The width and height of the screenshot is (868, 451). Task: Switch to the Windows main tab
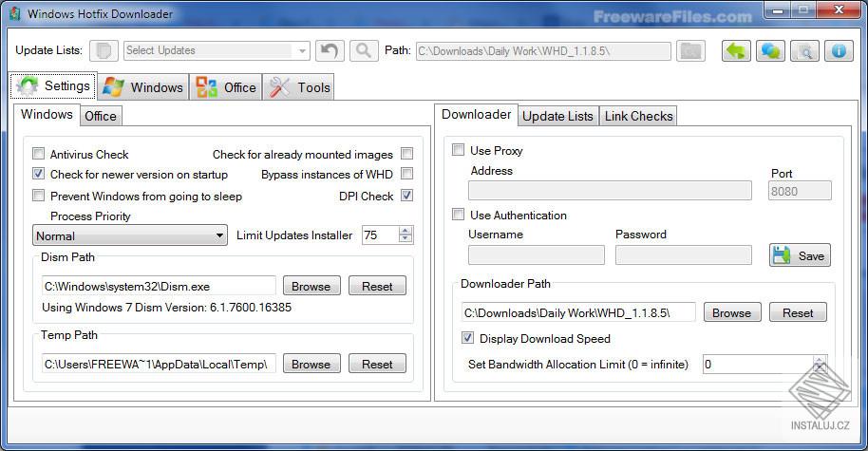coord(143,87)
